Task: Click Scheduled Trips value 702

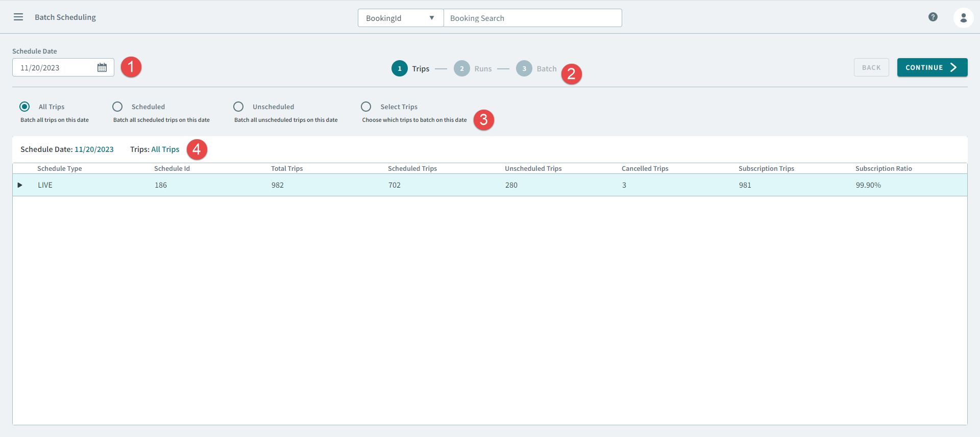Action: coord(395,185)
